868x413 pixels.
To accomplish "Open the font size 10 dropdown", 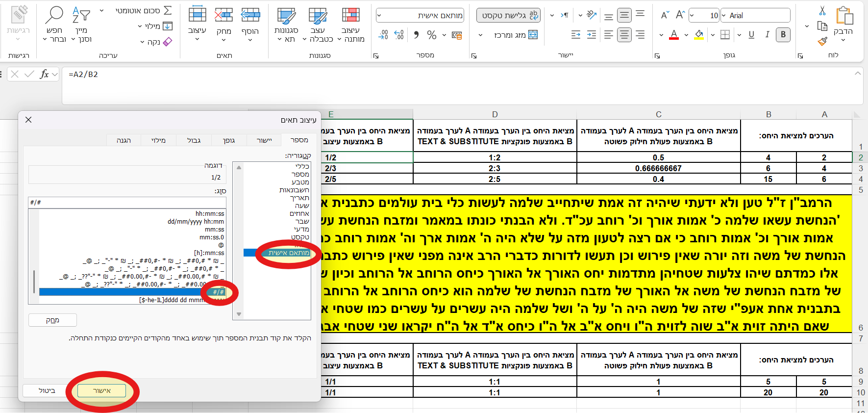I will (692, 16).
